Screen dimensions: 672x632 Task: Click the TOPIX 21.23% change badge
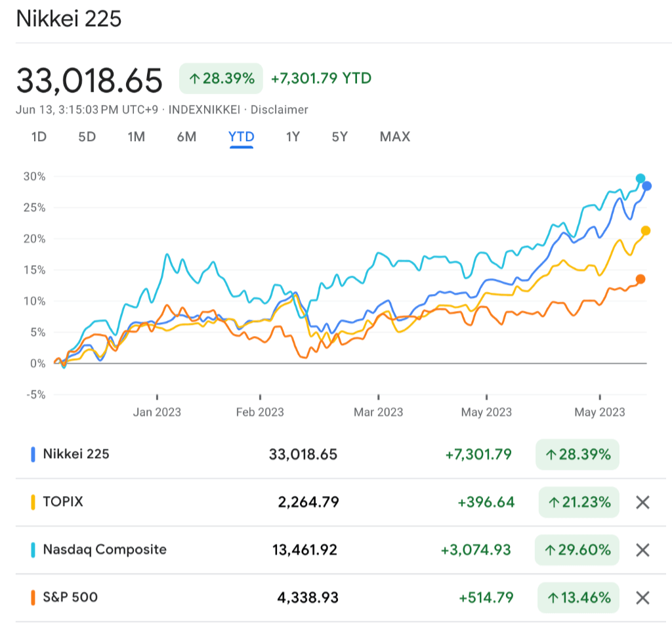579,502
